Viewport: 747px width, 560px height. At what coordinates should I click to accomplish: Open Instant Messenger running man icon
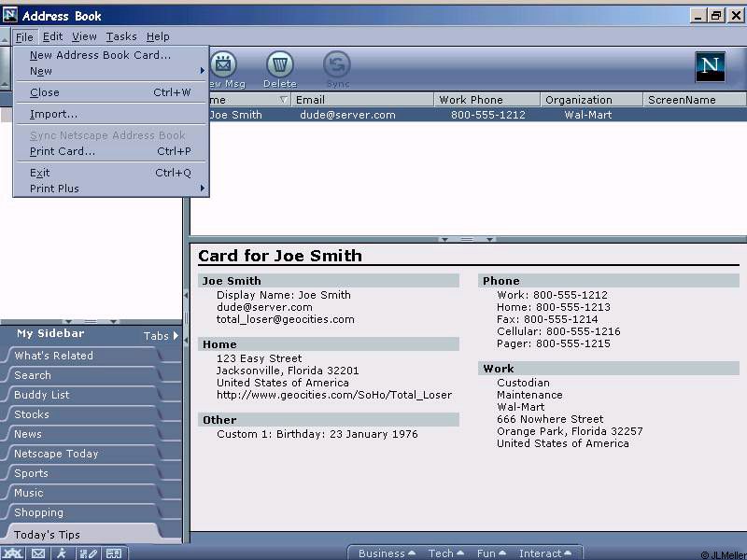pos(62,553)
